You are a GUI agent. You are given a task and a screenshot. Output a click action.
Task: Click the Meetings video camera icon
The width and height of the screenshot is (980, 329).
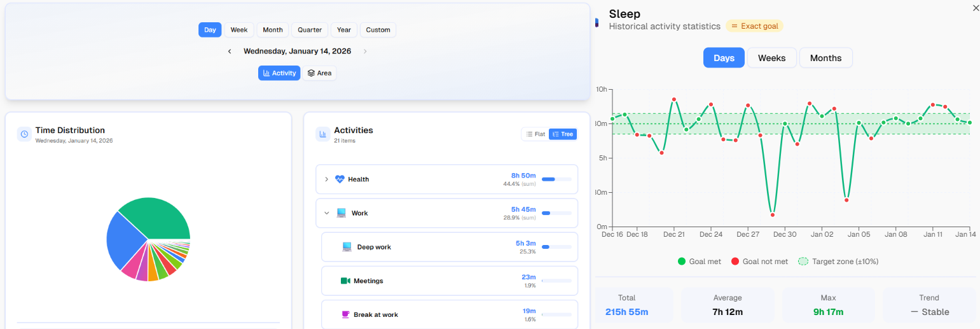coord(345,281)
